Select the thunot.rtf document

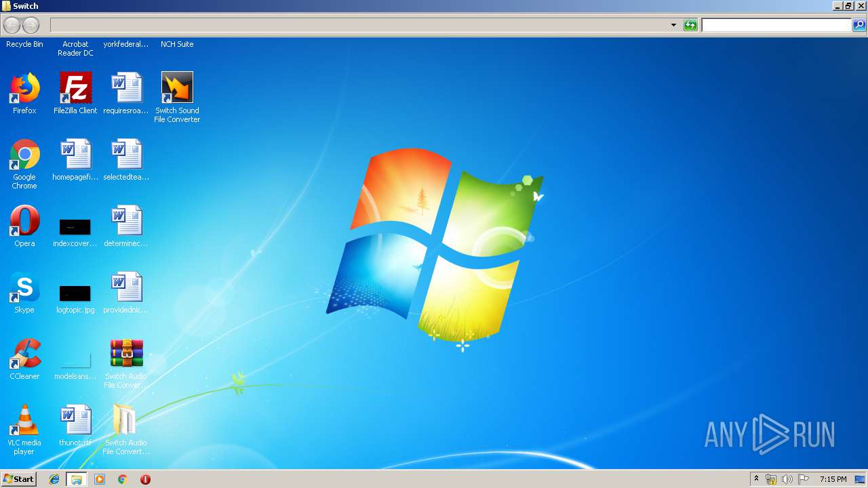point(75,426)
